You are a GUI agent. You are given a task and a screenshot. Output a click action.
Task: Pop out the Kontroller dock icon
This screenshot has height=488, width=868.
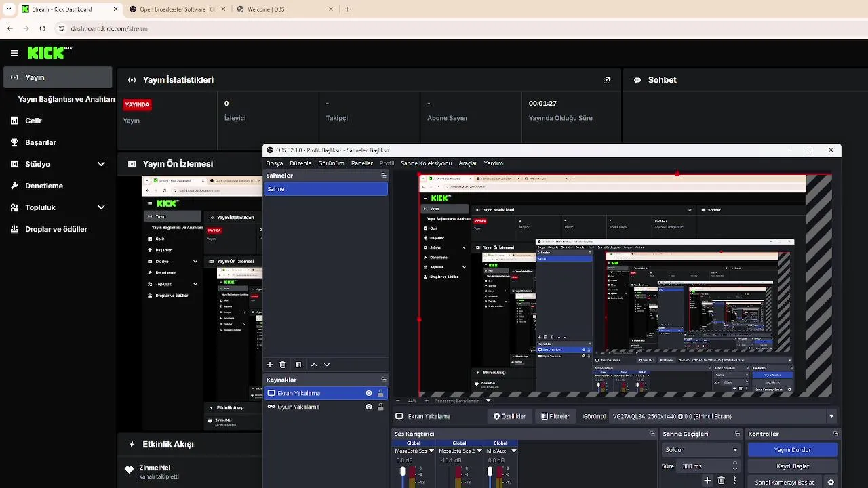click(x=835, y=434)
